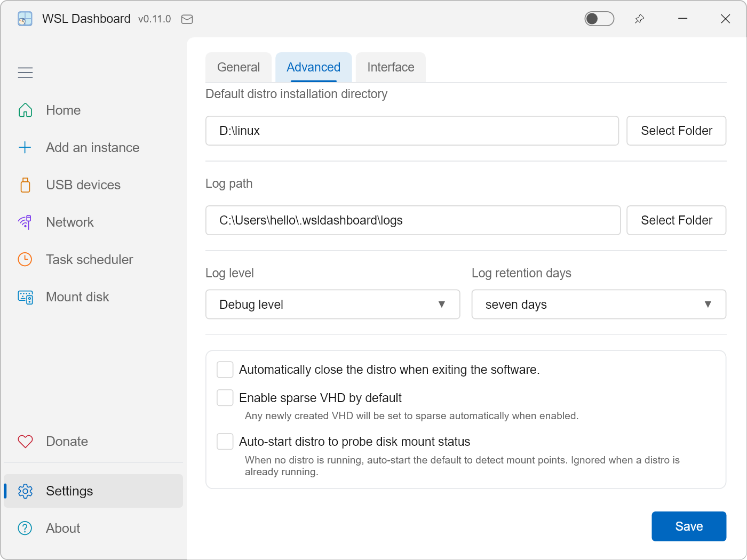Click the Donate heart icon
747x560 pixels.
(x=25, y=442)
